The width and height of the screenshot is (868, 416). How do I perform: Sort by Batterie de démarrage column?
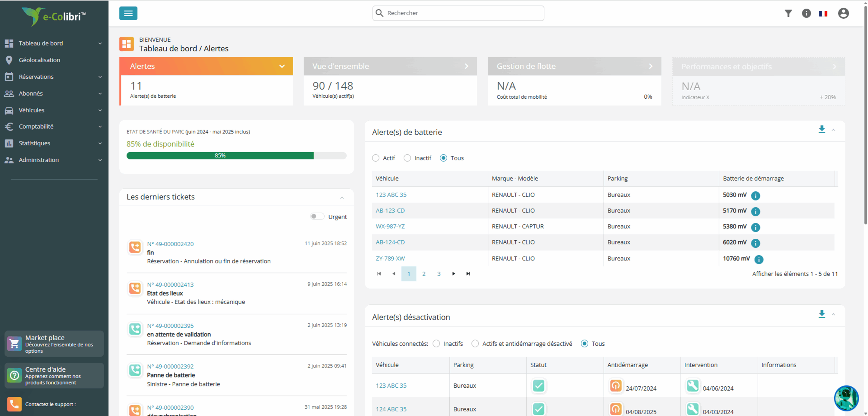[x=753, y=178]
